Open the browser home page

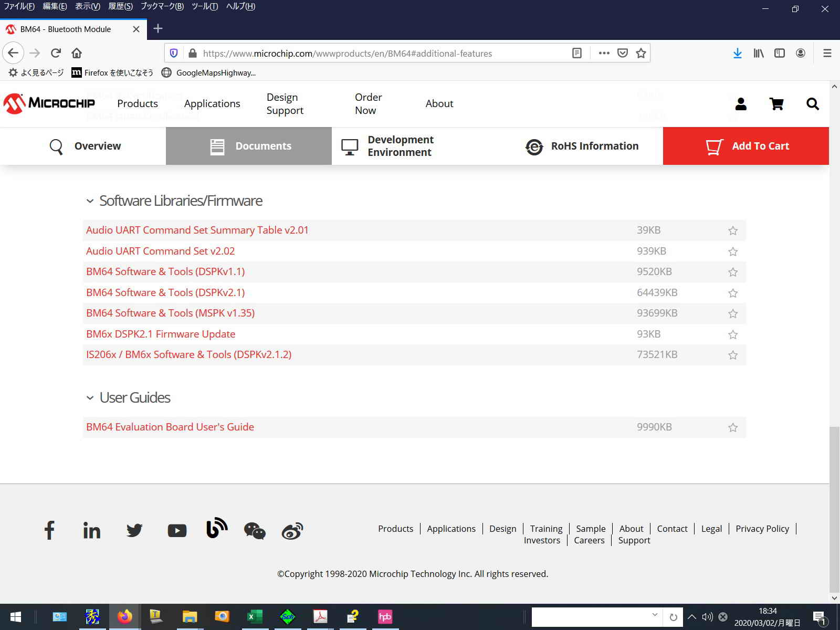(x=77, y=53)
